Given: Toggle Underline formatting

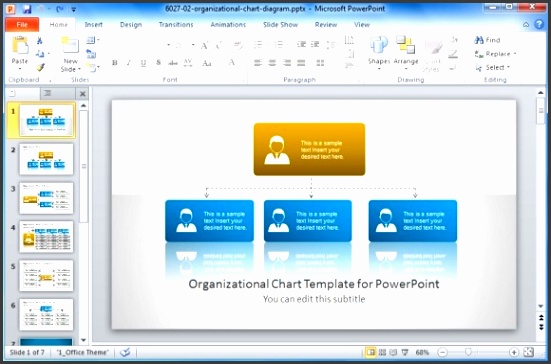Looking at the screenshot, I should (x=143, y=63).
